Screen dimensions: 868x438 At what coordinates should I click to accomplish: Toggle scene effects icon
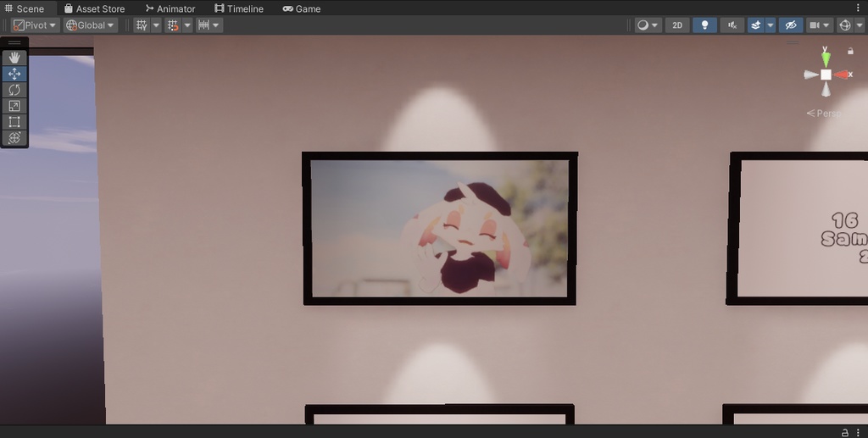pyautogui.click(x=755, y=25)
